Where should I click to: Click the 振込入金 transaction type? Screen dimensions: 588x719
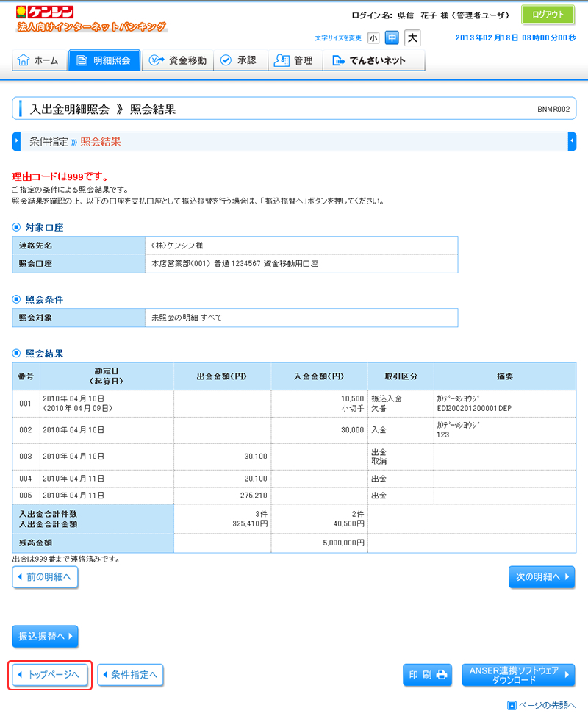tap(387, 399)
